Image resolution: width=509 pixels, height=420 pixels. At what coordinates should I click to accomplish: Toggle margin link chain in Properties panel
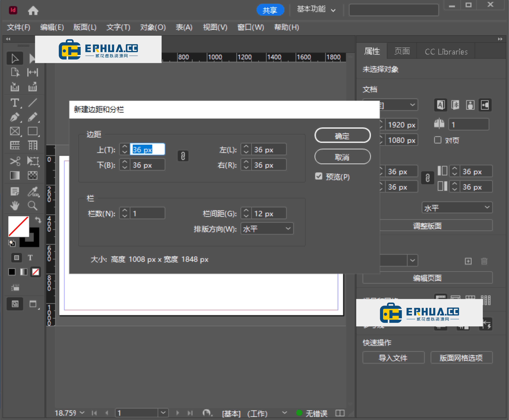[x=427, y=178]
